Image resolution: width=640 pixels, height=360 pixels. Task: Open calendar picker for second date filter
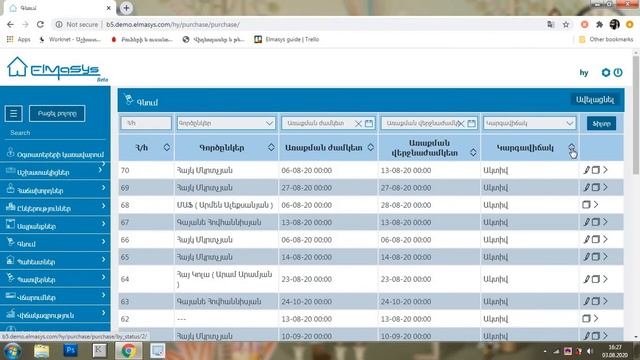pos(471,123)
